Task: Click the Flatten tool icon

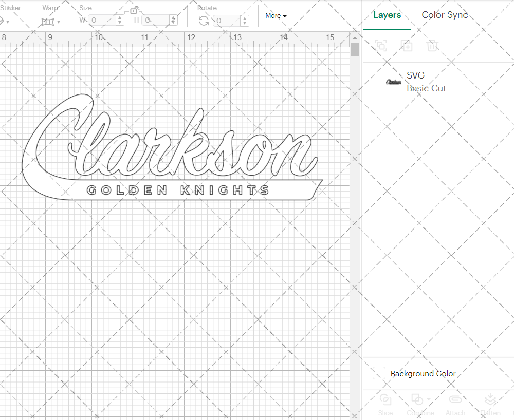Action: click(x=490, y=399)
